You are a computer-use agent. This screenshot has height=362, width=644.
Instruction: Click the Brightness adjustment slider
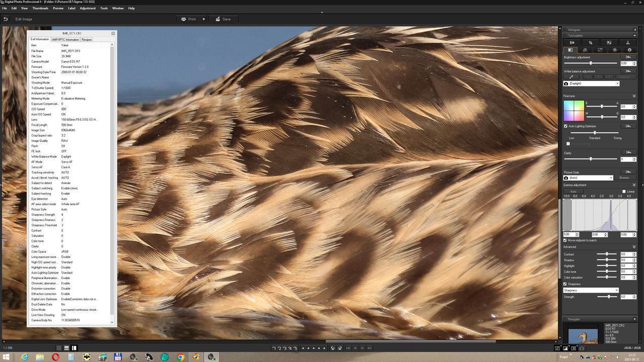(x=590, y=63)
